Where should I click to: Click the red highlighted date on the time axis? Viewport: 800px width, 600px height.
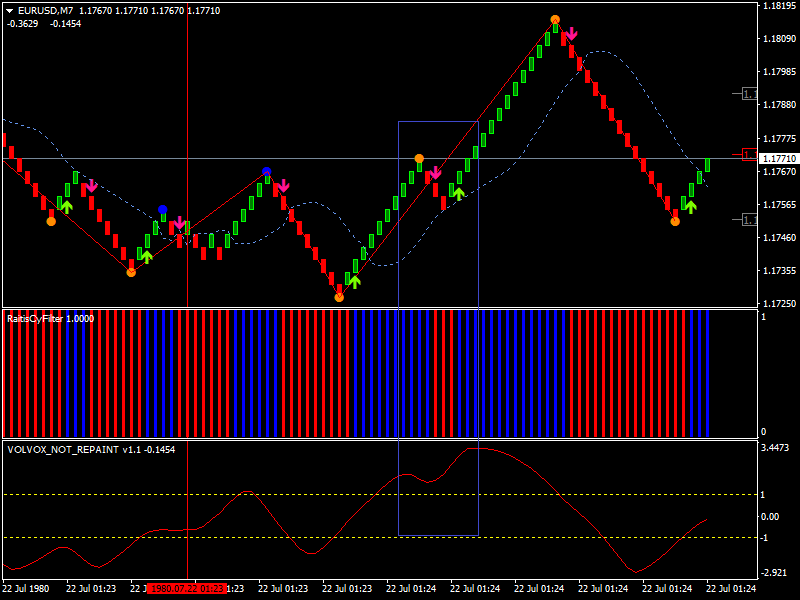point(186,589)
